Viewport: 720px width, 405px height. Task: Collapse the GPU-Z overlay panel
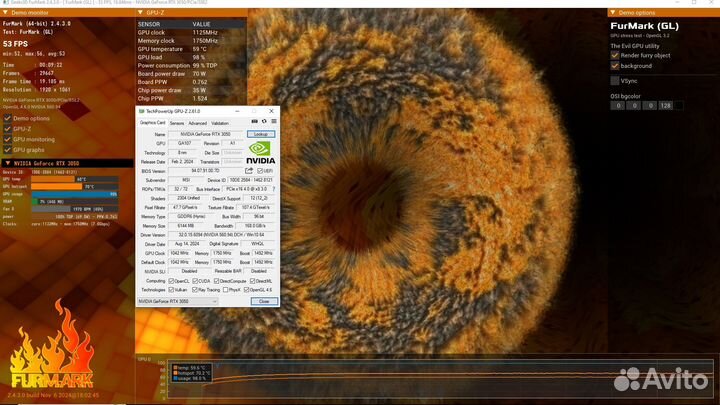pos(141,12)
